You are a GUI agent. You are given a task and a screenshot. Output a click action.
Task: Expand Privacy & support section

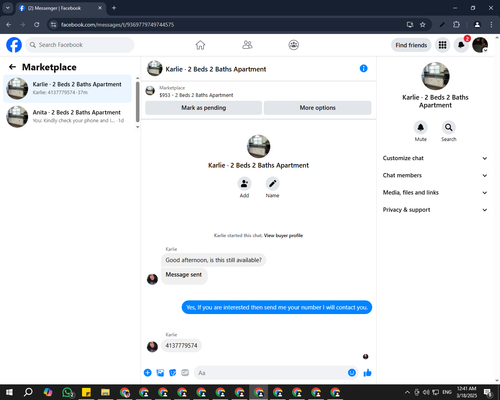point(435,210)
